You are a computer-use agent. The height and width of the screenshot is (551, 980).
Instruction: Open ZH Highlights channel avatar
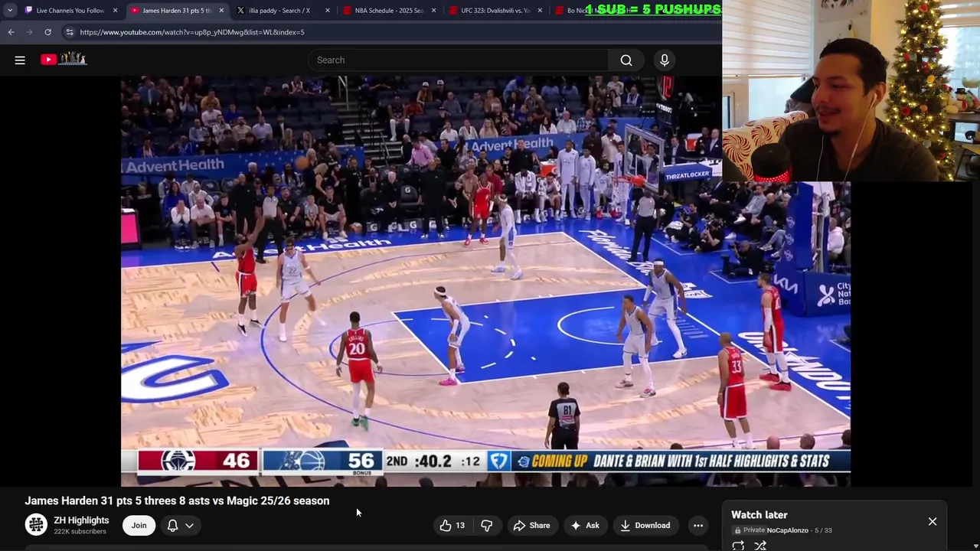coord(36,524)
